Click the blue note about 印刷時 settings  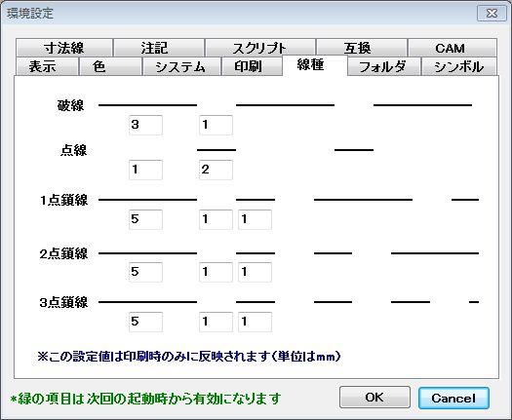189,357
